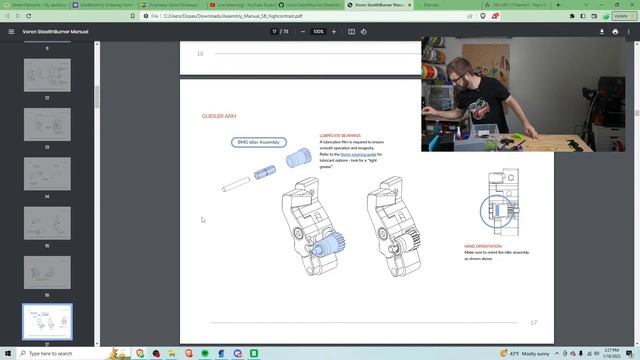The height and width of the screenshot is (360, 640).
Task: Open File Explorer from taskbar
Action: (172, 353)
